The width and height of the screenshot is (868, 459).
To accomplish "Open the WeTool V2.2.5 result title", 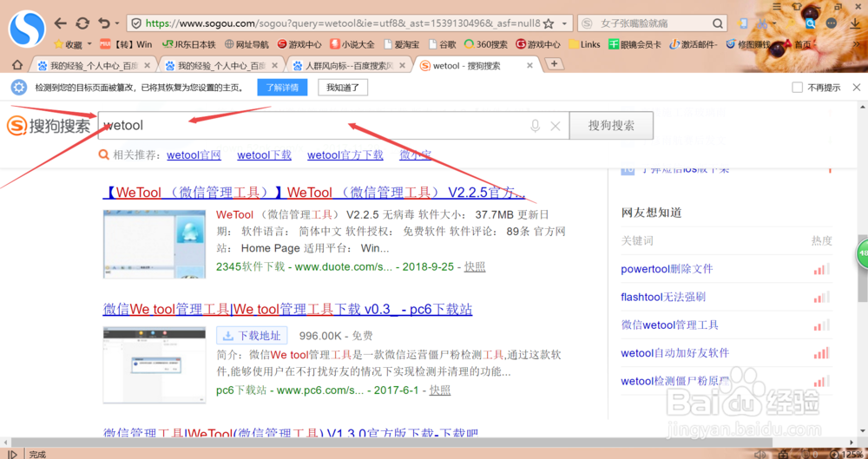I will tap(314, 193).
